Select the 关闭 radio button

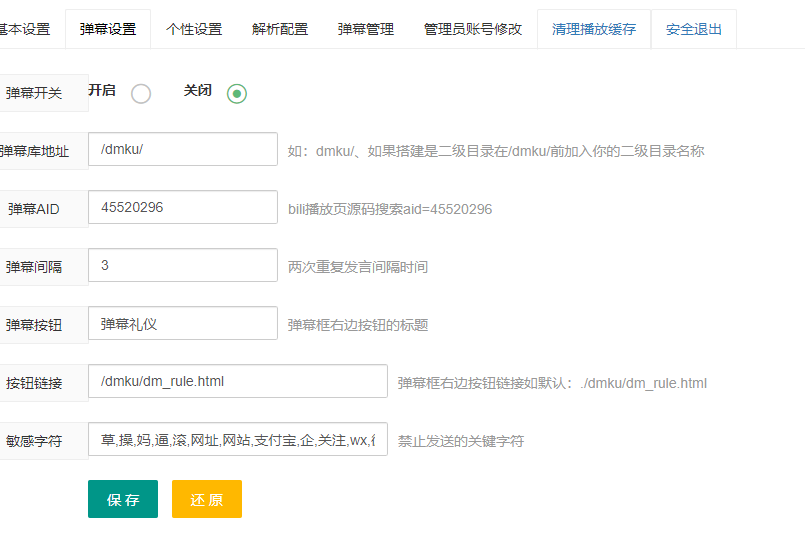pyautogui.click(x=236, y=94)
